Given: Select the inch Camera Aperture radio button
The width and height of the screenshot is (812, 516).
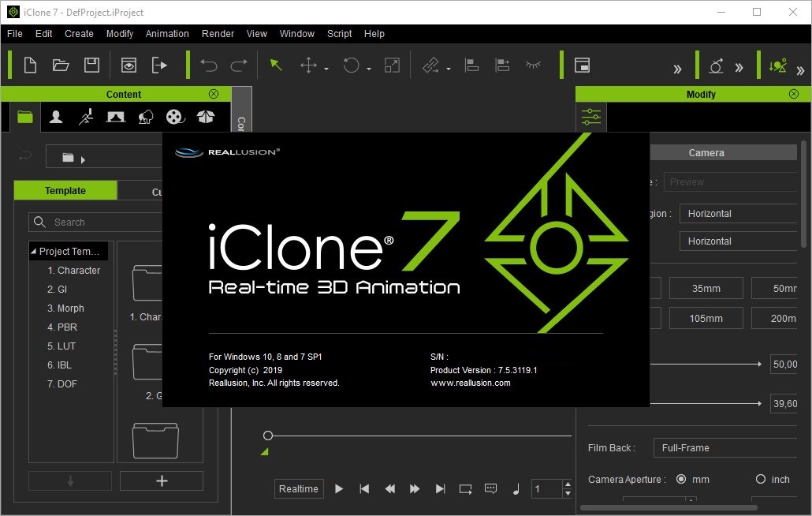Looking at the screenshot, I should tap(760, 479).
